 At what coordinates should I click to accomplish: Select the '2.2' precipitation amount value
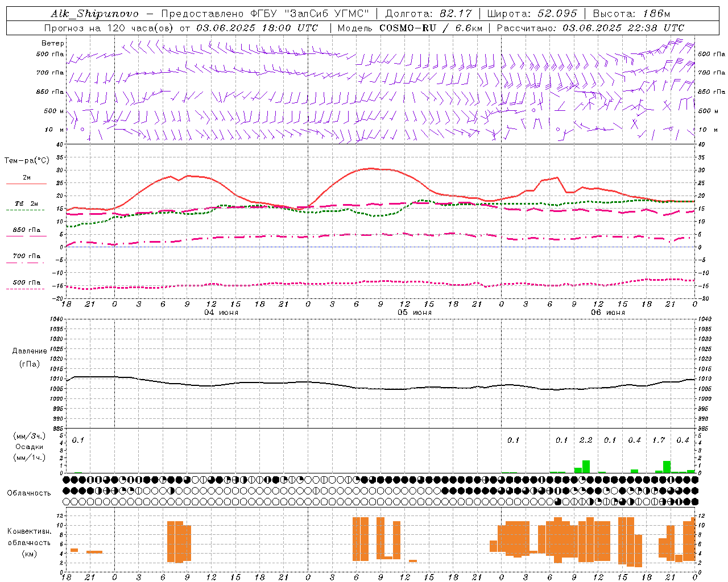586,440
